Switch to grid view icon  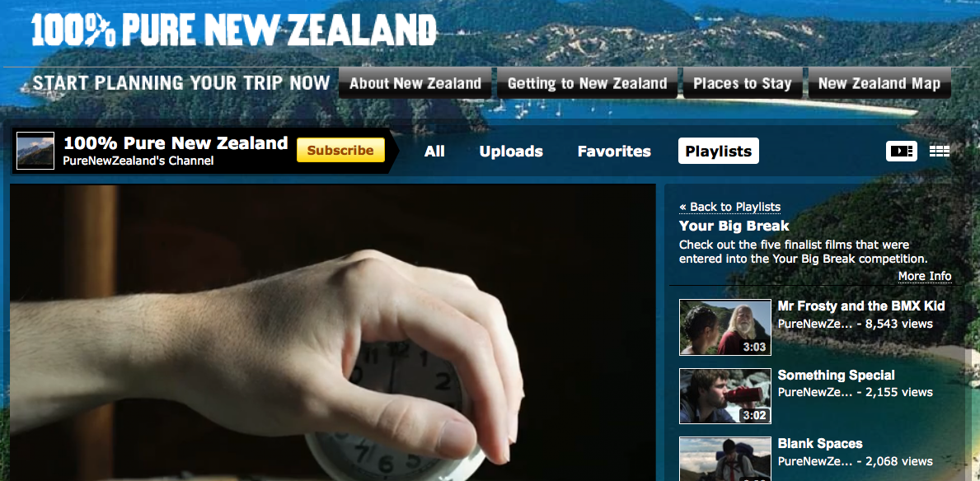tap(940, 152)
